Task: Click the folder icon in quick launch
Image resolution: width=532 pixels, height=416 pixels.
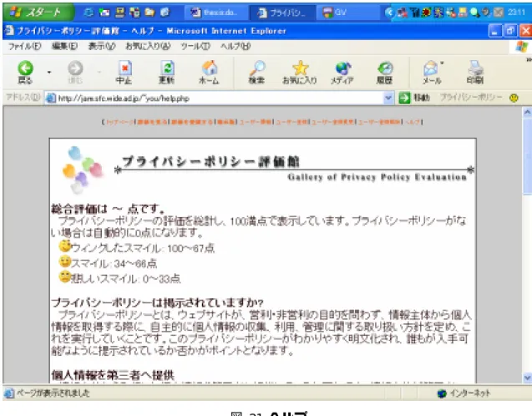Action: point(149,13)
